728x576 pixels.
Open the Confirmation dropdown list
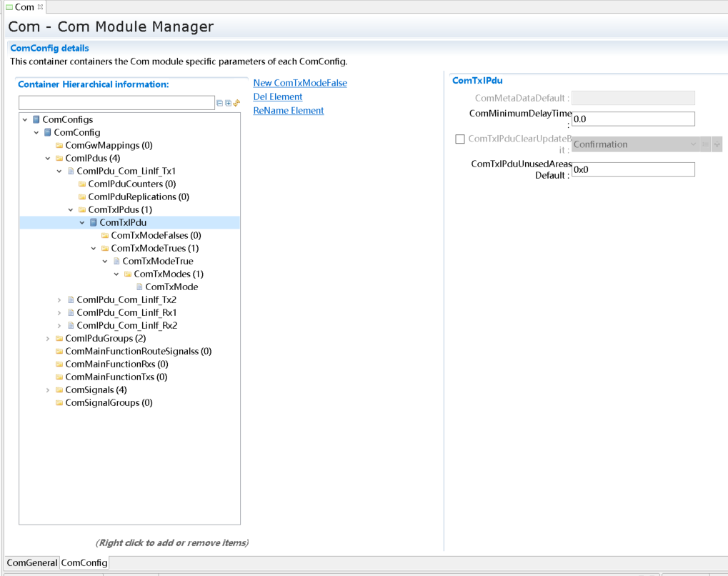coord(692,144)
